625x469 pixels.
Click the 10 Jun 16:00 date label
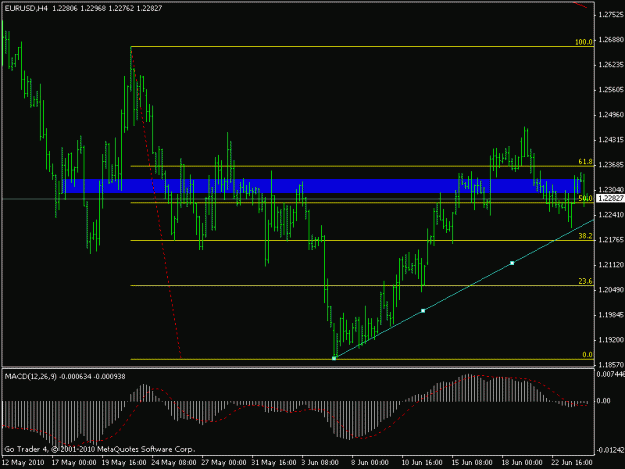[x=423, y=463]
